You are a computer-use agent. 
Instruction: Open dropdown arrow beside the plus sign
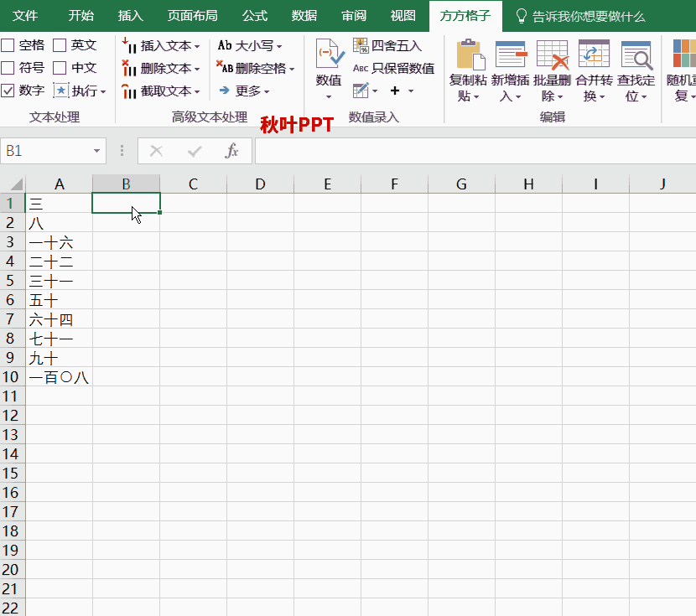point(411,91)
